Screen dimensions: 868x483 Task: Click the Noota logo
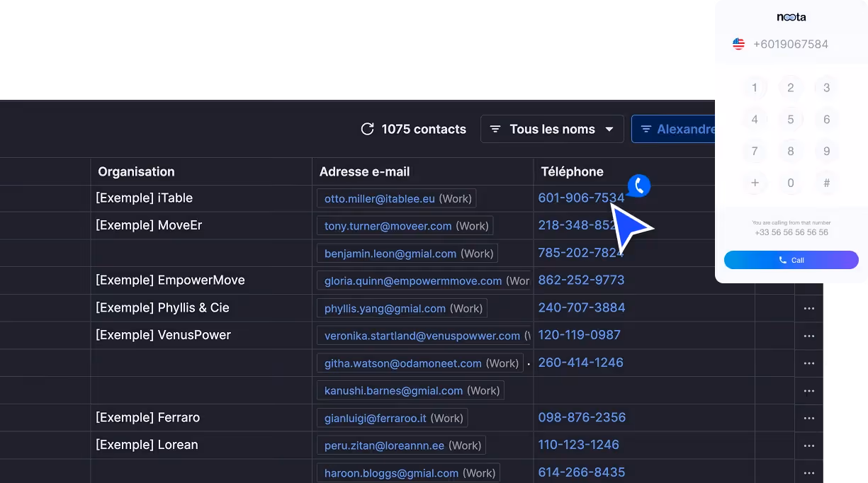(x=791, y=16)
